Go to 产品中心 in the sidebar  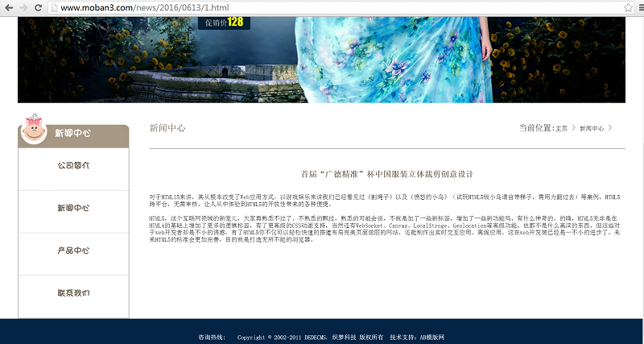click(x=73, y=251)
